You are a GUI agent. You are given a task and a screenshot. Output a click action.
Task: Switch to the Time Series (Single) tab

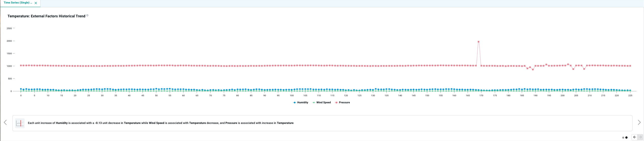(x=18, y=3)
